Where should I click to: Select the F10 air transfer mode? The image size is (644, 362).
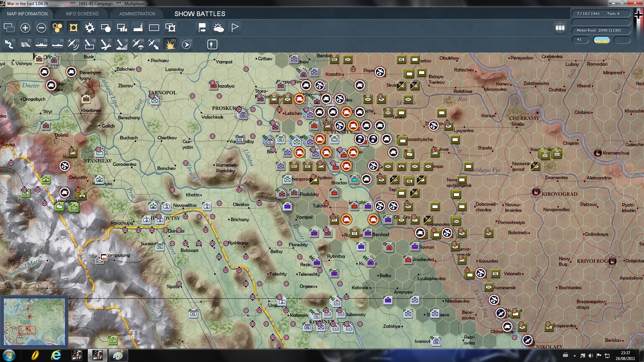point(154,44)
